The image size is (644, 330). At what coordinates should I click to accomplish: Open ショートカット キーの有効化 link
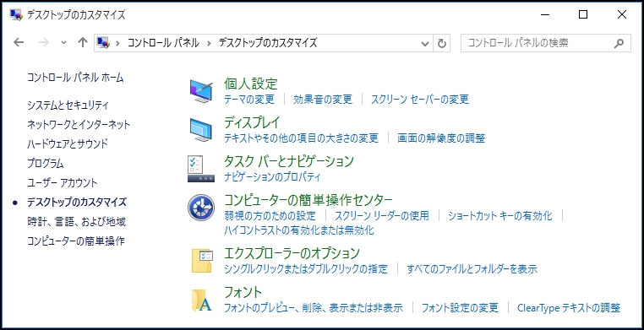click(x=500, y=215)
